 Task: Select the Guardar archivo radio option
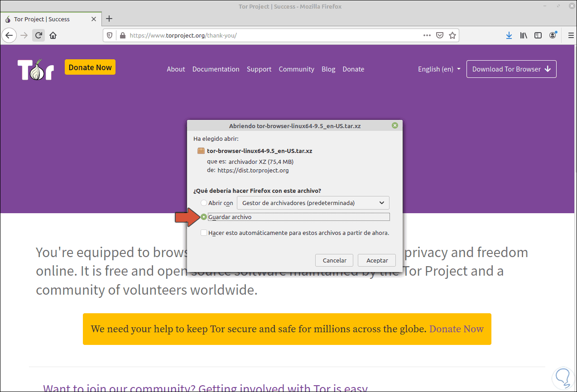[x=204, y=217]
